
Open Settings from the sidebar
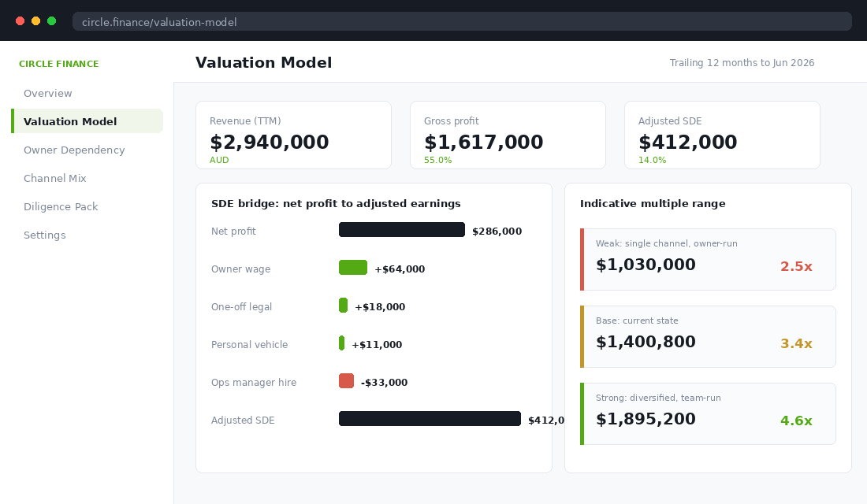(x=87, y=235)
